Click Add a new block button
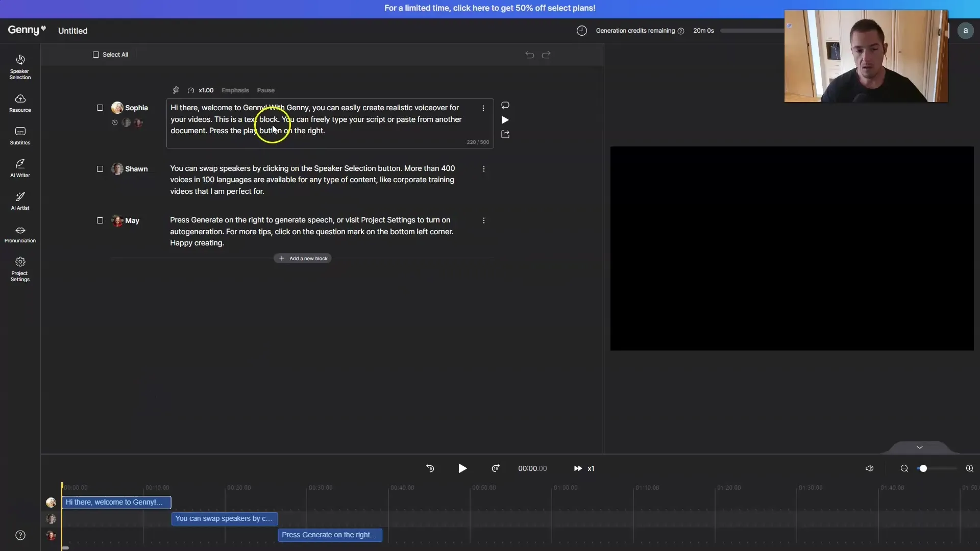The height and width of the screenshot is (551, 980). point(303,258)
